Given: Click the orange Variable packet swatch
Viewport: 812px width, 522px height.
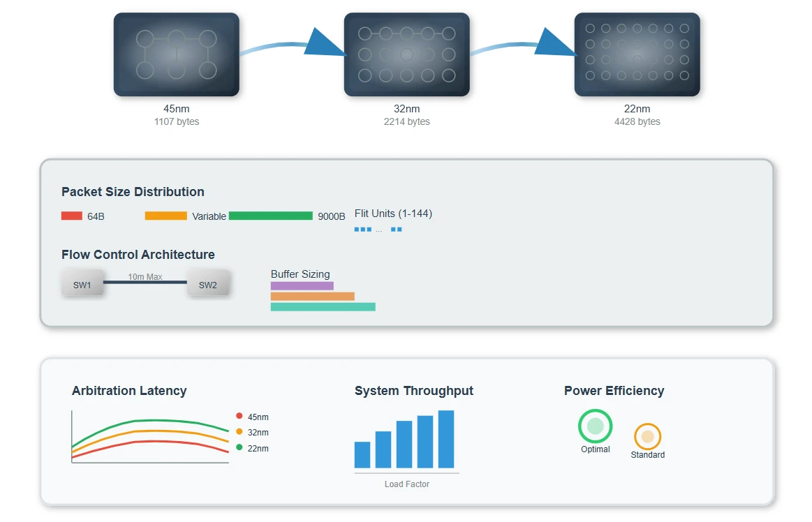Looking at the screenshot, I should click(x=165, y=216).
